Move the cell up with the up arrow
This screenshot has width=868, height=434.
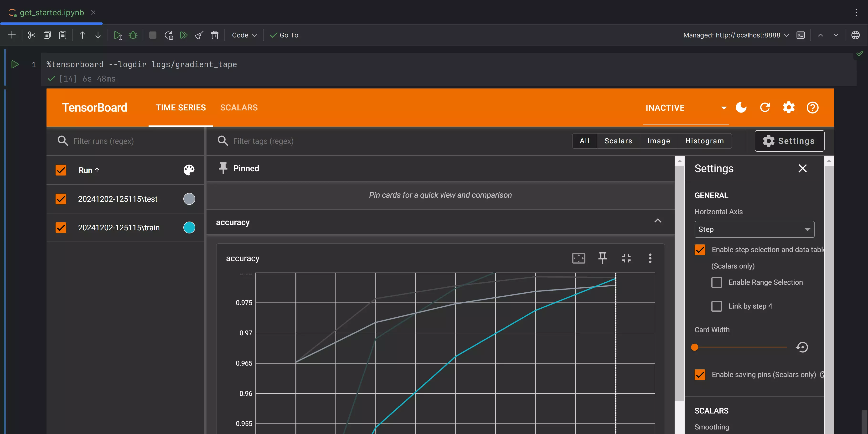coord(82,35)
